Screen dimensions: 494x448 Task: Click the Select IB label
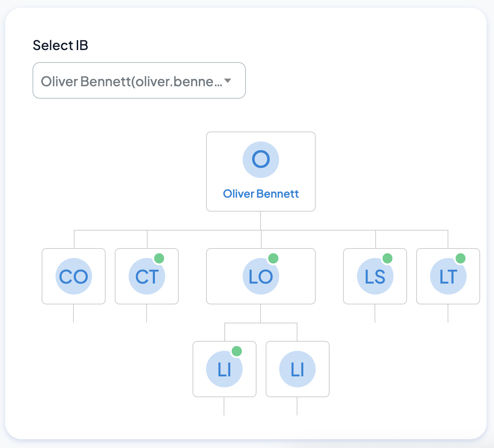coord(60,45)
